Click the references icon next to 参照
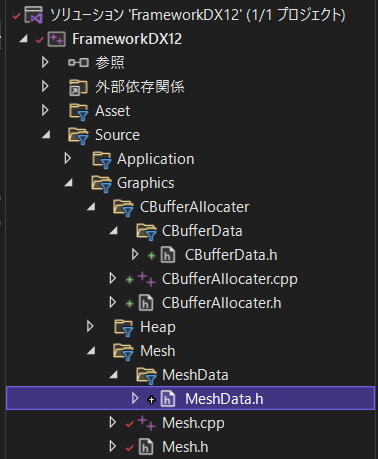Screen dimensions: 378x459 tap(78, 63)
